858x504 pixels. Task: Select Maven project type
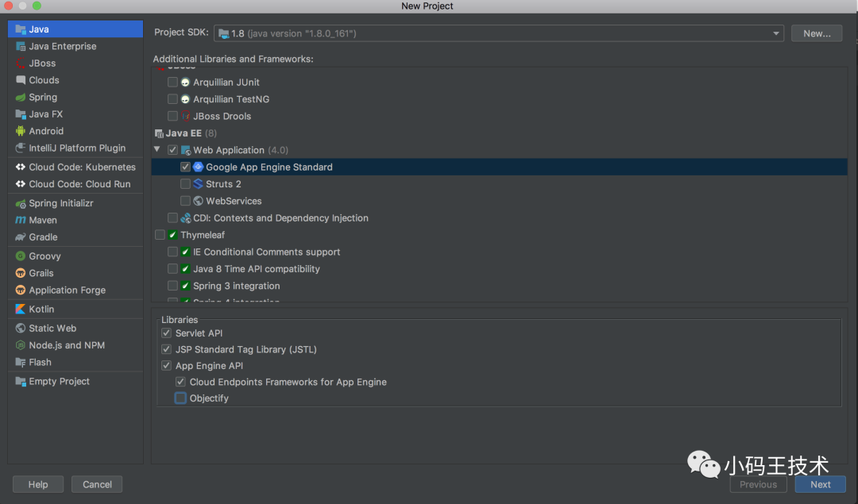pos(75,220)
